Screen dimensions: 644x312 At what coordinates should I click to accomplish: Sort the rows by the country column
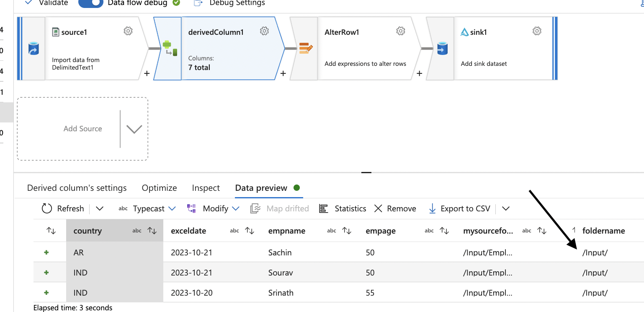152,231
